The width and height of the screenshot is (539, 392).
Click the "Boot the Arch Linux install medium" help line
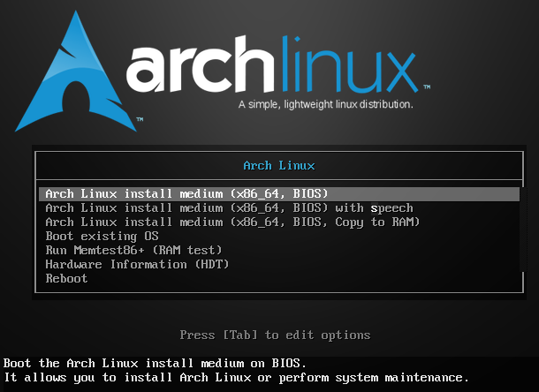coord(155,364)
